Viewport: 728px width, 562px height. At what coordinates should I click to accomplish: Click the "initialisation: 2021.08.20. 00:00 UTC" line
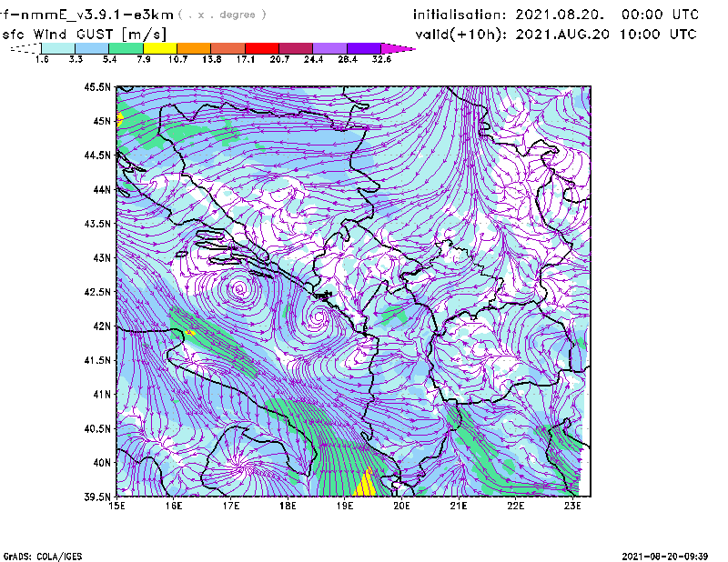[x=556, y=15]
